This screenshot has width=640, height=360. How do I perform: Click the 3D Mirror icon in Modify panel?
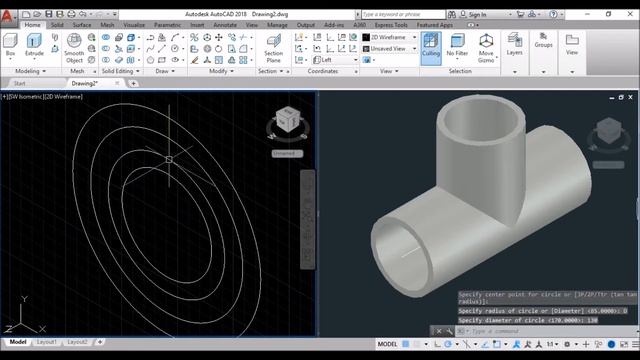194,38
